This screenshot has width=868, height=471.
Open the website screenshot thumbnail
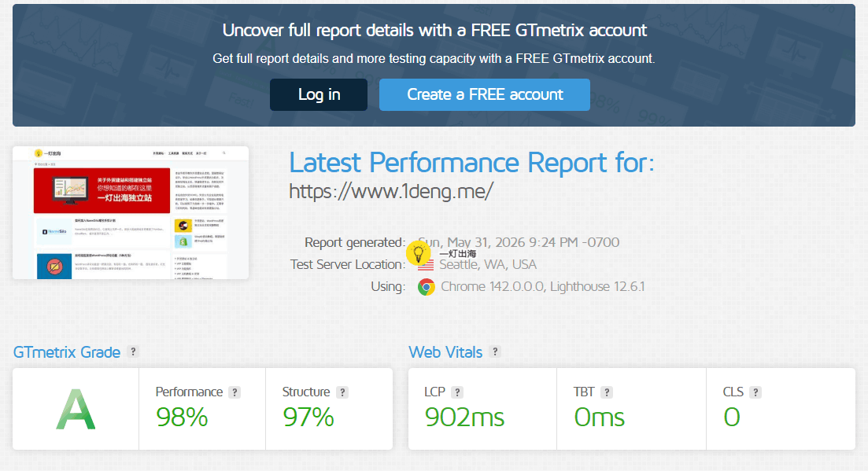(x=131, y=213)
